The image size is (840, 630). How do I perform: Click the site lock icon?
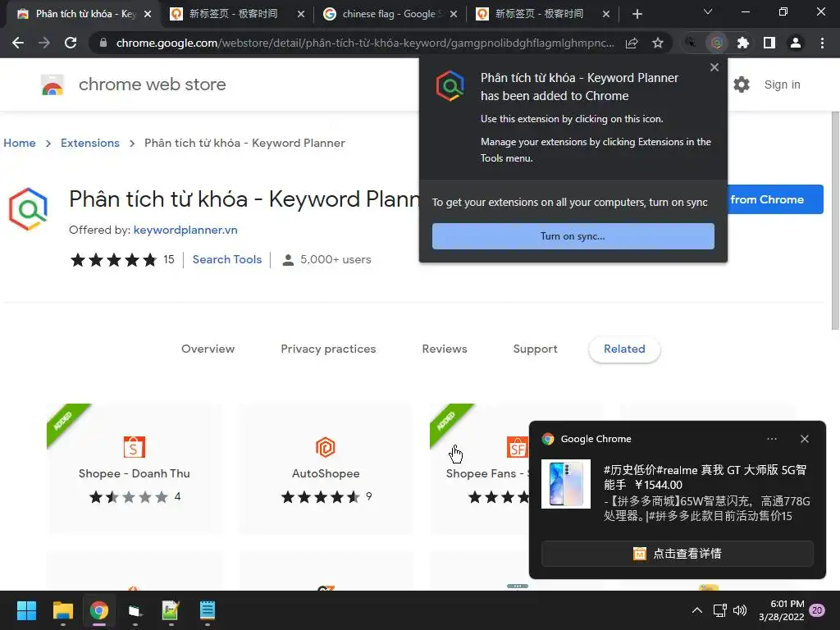(x=103, y=43)
